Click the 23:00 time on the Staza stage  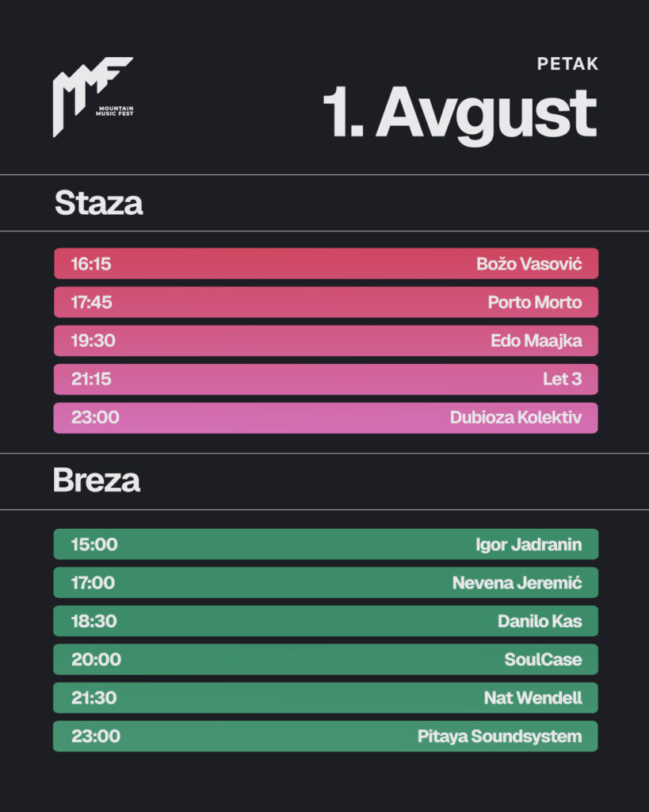click(x=95, y=418)
